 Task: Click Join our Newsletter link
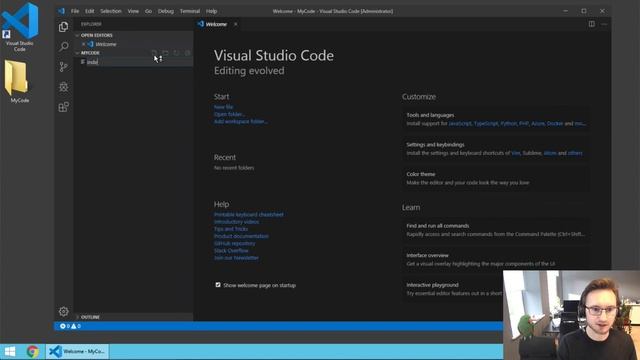pyautogui.click(x=236, y=258)
